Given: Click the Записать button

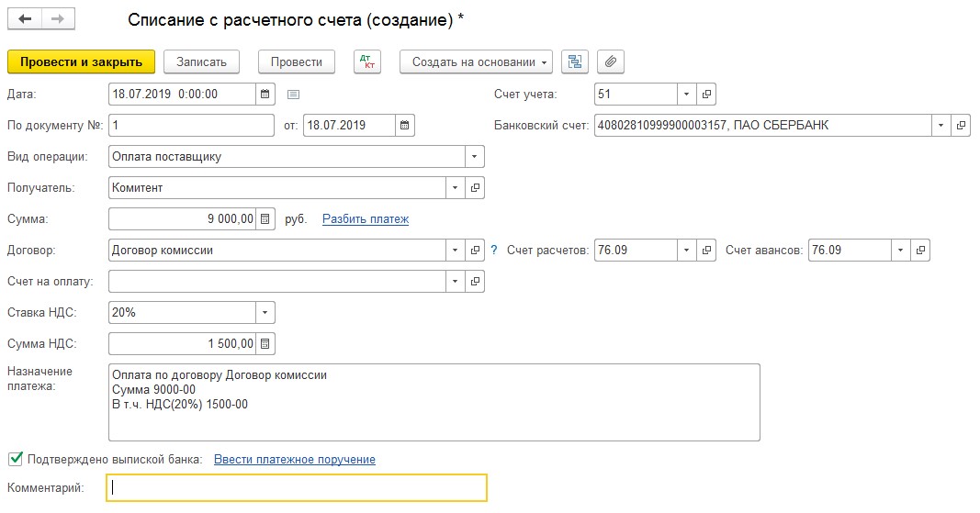Looking at the screenshot, I should click(201, 62).
